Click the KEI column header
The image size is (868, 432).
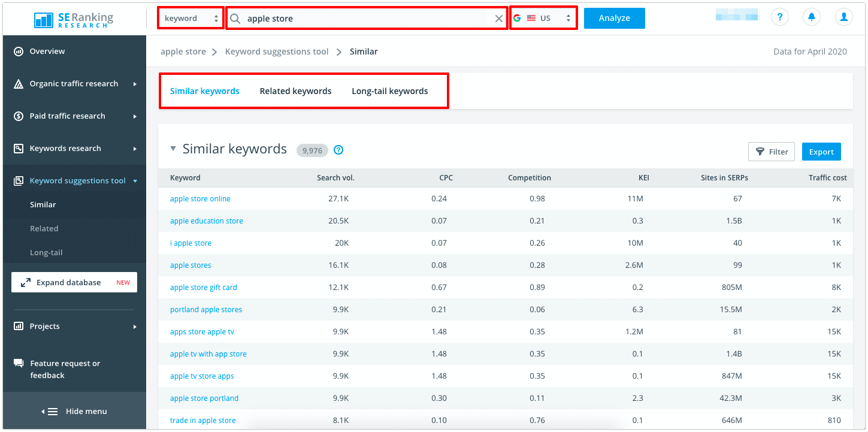point(643,178)
